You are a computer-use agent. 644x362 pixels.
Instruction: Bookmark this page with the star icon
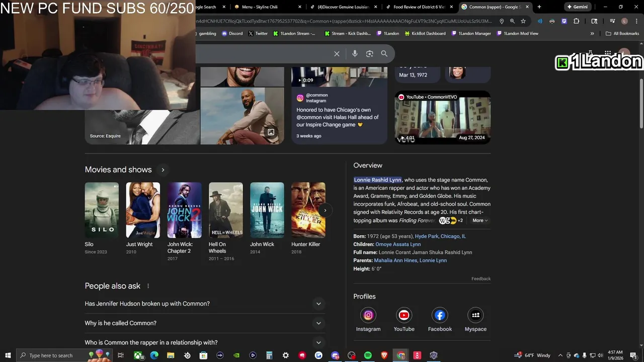[x=523, y=21]
